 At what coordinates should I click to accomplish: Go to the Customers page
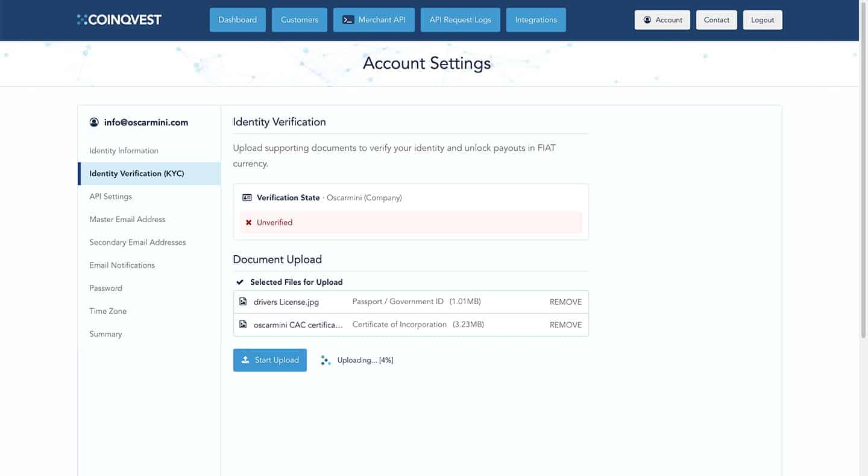click(x=300, y=20)
